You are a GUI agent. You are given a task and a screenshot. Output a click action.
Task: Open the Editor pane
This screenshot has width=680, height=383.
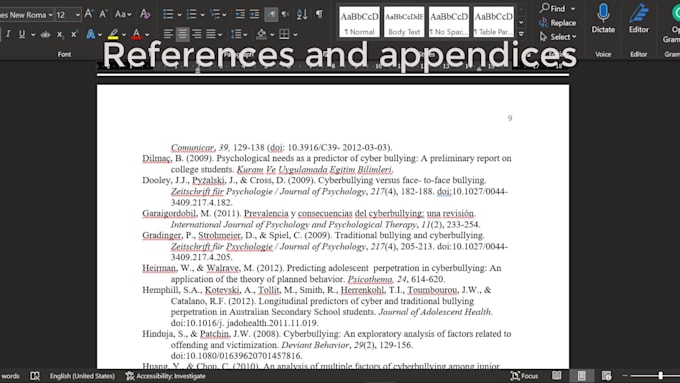click(x=639, y=19)
